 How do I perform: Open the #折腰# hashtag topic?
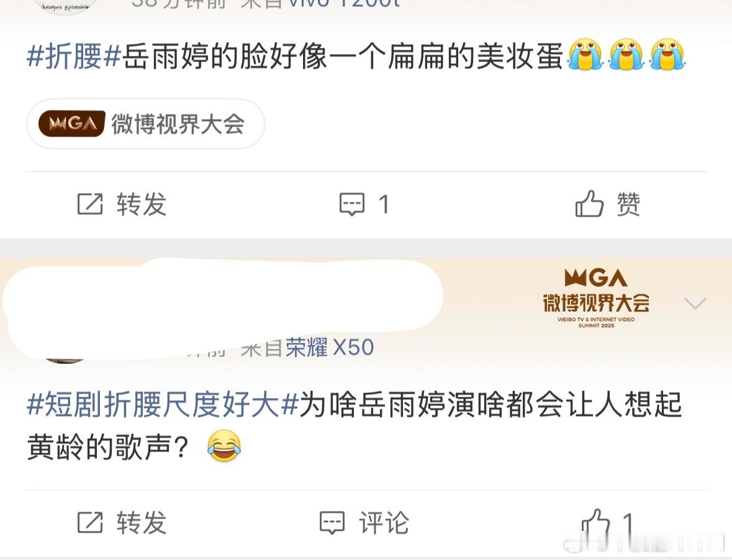(x=75, y=56)
